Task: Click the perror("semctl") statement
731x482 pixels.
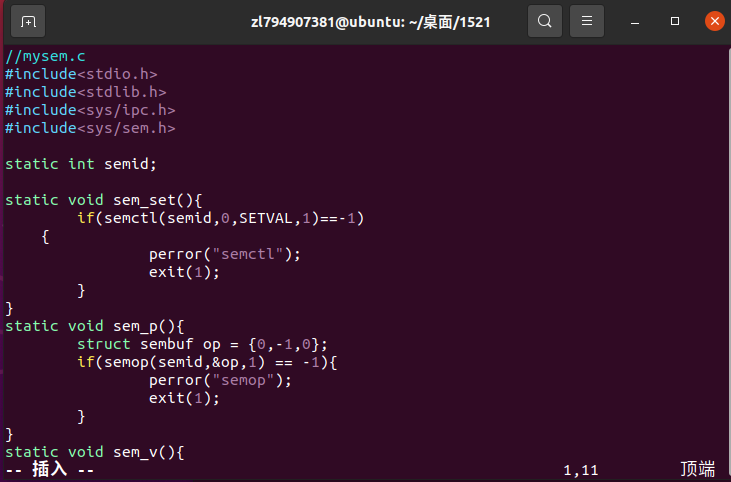Action: point(225,255)
